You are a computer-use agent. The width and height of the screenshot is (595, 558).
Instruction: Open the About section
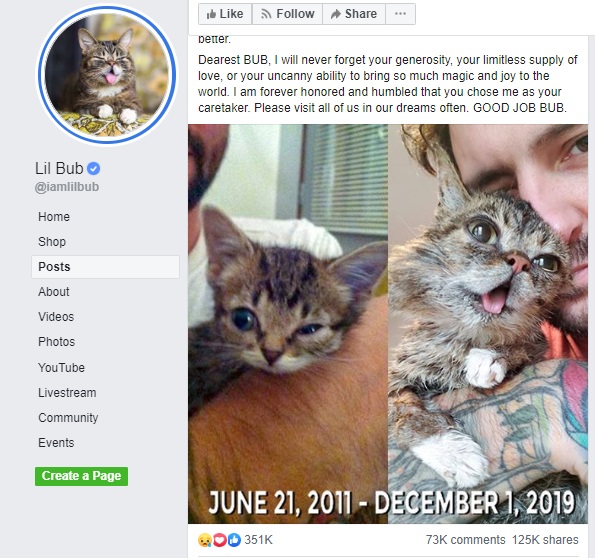pos(54,292)
